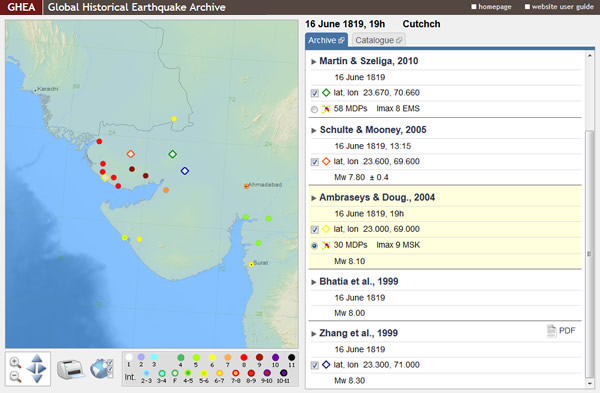The height and width of the screenshot is (393, 600).
Task: Click the yellow diamond beside 23.000, 69.000
Action: (326, 229)
